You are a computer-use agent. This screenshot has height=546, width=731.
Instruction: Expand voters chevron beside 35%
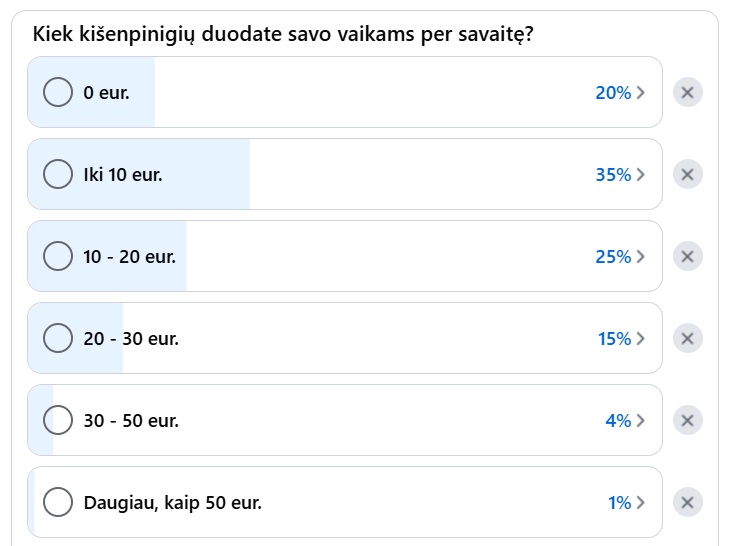click(641, 175)
